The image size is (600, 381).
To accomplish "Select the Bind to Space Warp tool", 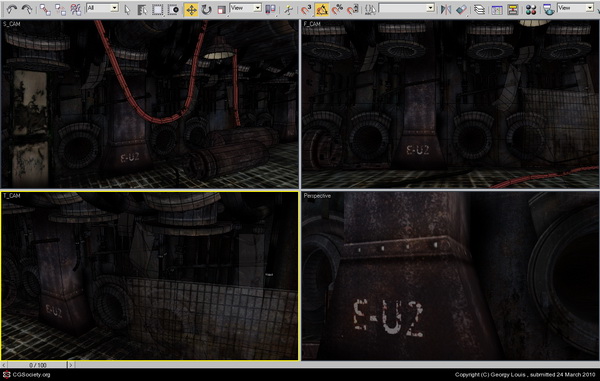I will click(x=76, y=10).
